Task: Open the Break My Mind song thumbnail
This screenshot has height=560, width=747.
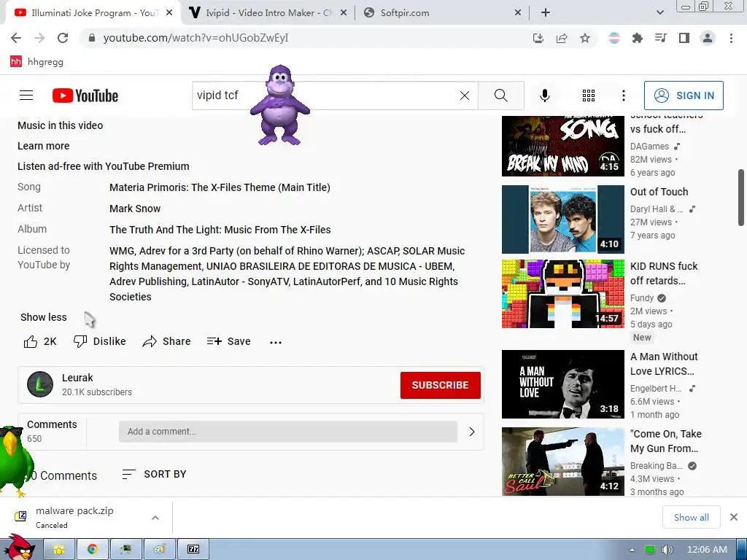Action: pyautogui.click(x=562, y=146)
